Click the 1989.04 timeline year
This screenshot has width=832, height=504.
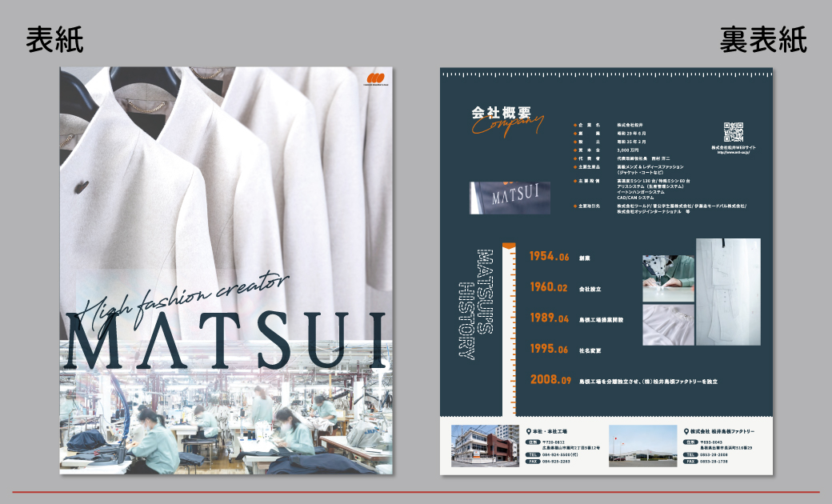click(549, 318)
